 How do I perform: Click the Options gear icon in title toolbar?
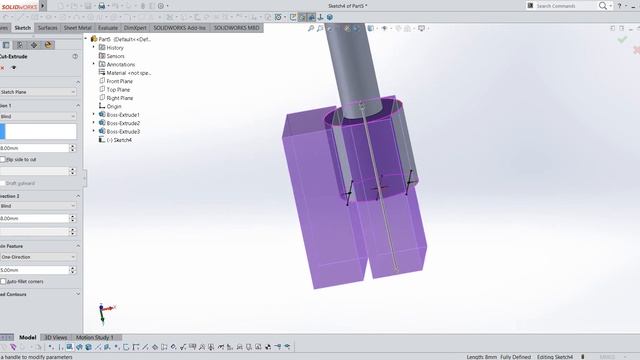pos(161,6)
